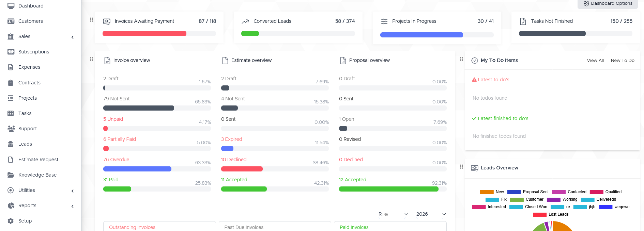The width and height of the screenshot is (644, 231).
Task: Toggle the Closed Won legend item
Action: click(528, 207)
